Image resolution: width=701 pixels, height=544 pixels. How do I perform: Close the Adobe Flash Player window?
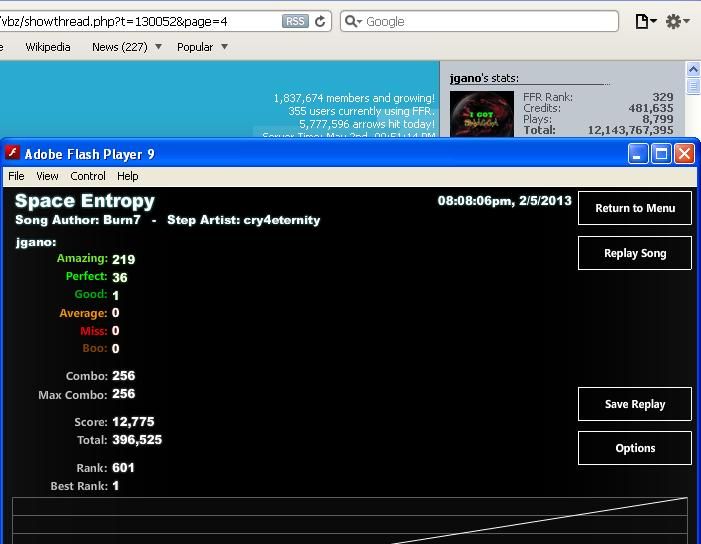(684, 153)
